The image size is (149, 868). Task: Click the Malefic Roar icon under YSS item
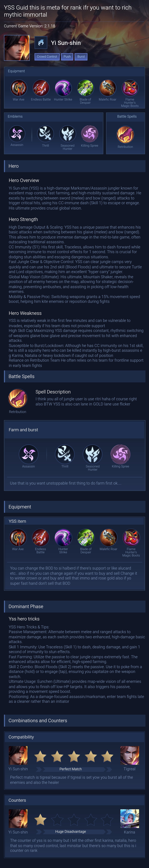pos(108,538)
